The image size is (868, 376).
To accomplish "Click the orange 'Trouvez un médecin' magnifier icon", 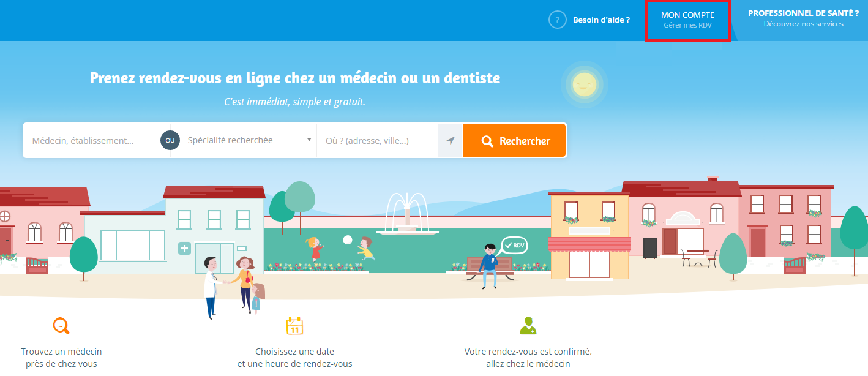I will pos(61,325).
